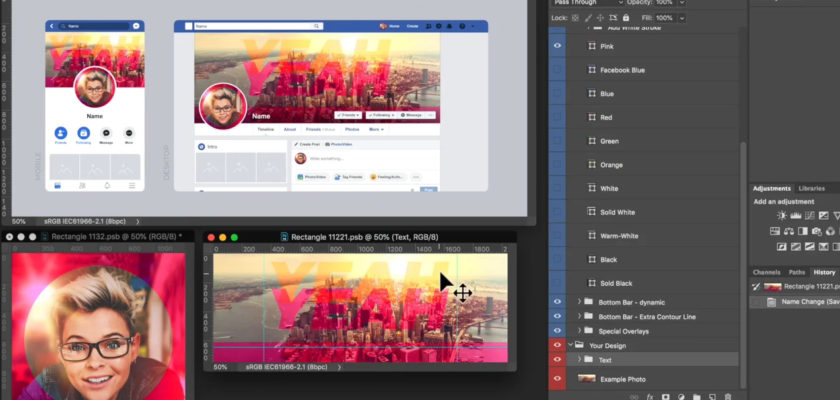
Task: Show the Facebook Blue layer
Action: coord(557,70)
